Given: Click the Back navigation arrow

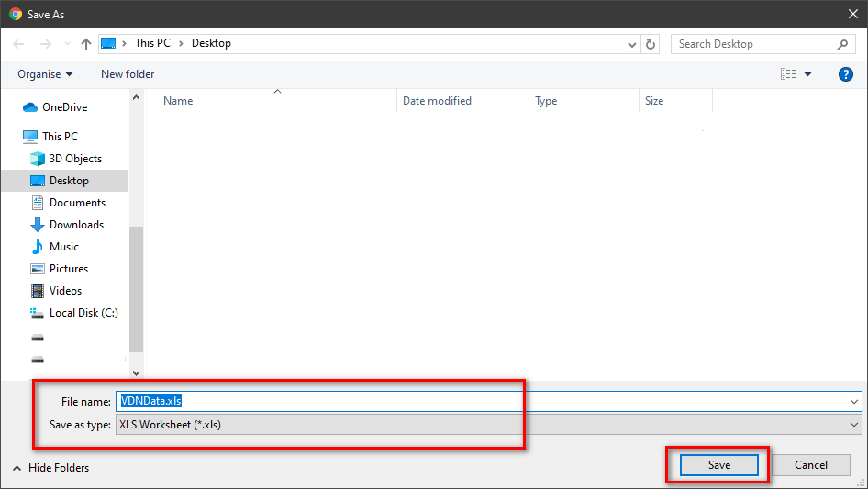Looking at the screenshot, I should pos(18,44).
